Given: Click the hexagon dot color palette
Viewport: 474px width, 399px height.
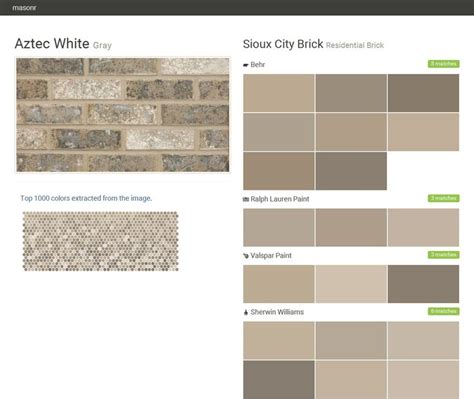Looking at the screenshot, I should pyautogui.click(x=101, y=241).
